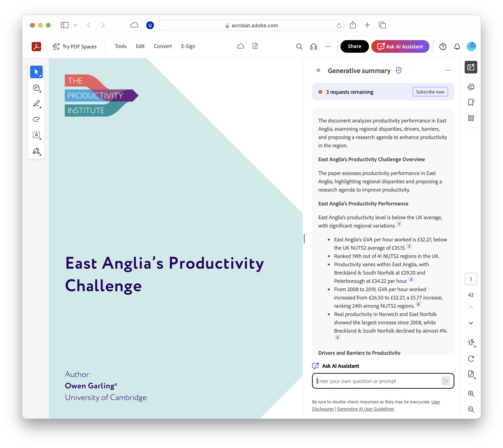Open the E-Sign menu

(x=188, y=46)
